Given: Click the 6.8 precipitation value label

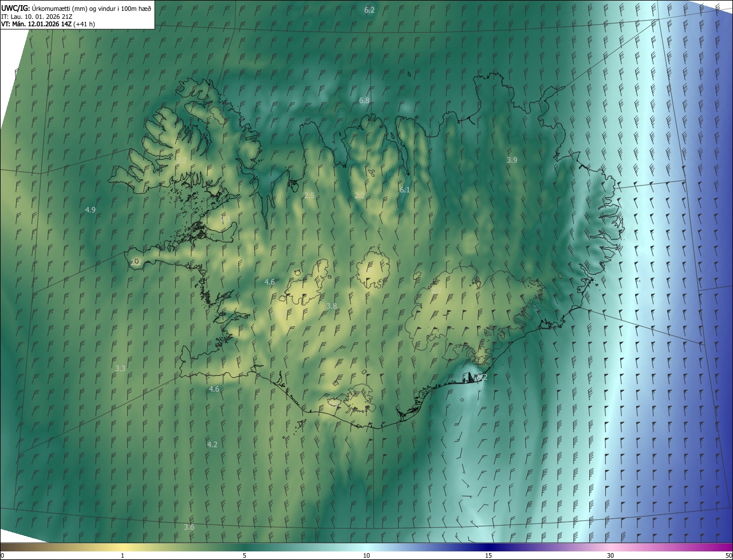Looking at the screenshot, I should tap(364, 100).
